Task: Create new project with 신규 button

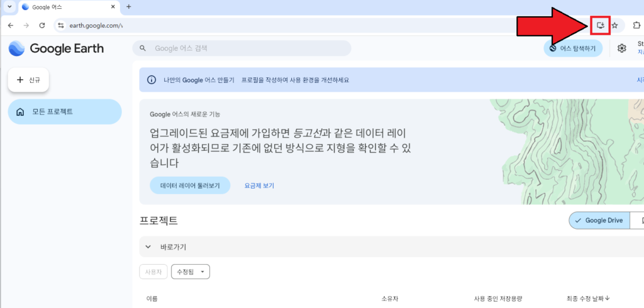Action: click(28, 80)
